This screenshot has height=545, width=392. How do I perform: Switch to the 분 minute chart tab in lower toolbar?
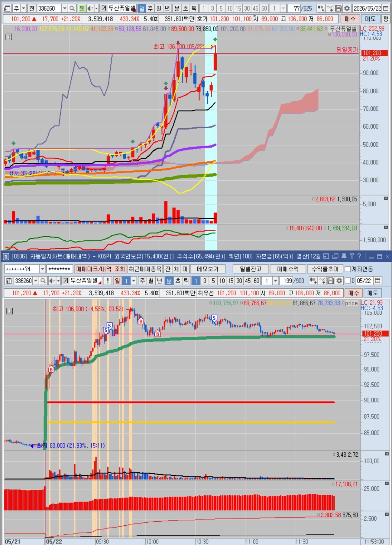[169, 281]
